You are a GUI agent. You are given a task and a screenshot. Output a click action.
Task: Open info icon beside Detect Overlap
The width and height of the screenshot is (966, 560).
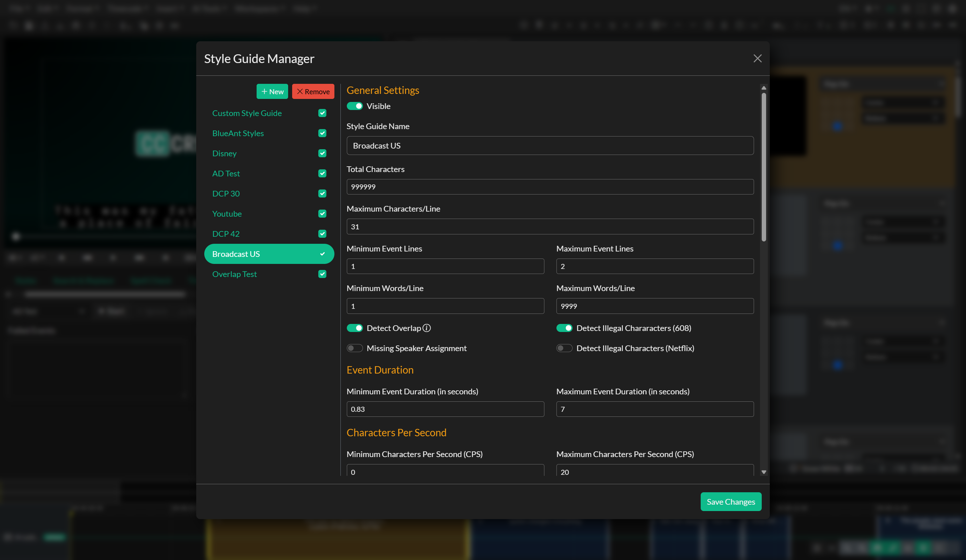(x=427, y=328)
